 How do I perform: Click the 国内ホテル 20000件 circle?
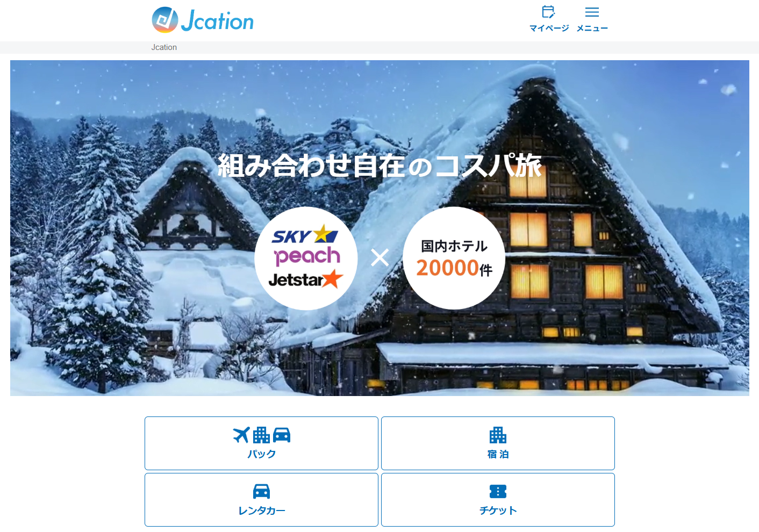454,258
